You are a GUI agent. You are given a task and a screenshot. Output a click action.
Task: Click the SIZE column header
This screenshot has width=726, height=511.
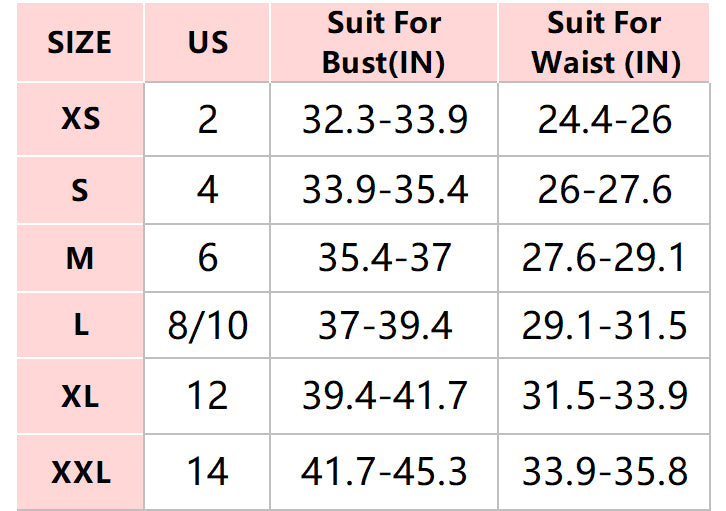point(80,43)
